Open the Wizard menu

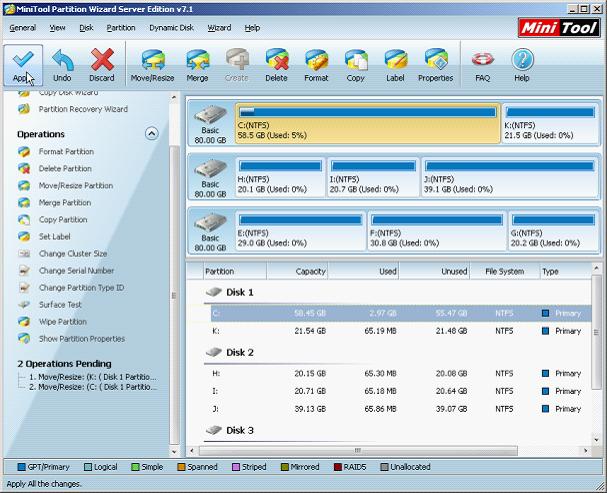click(219, 28)
